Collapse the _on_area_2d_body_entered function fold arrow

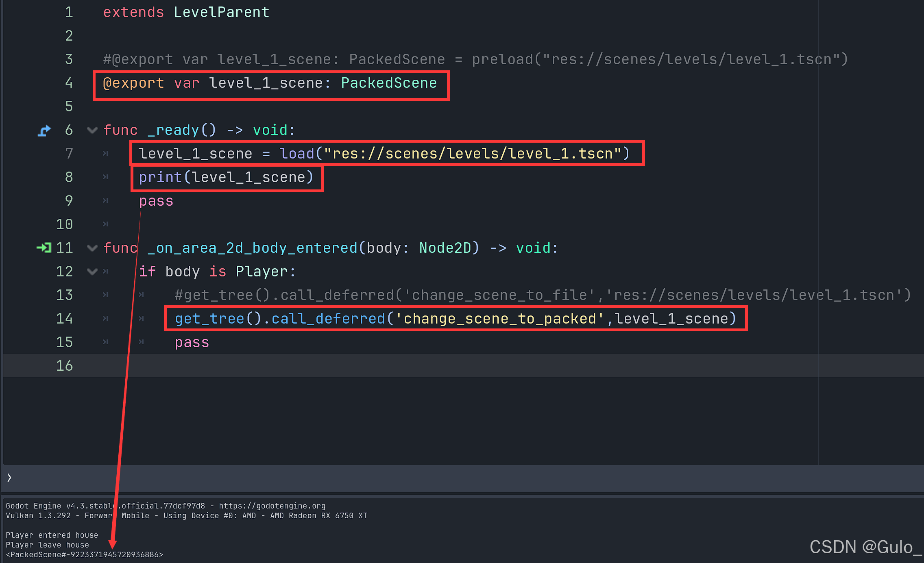(92, 248)
